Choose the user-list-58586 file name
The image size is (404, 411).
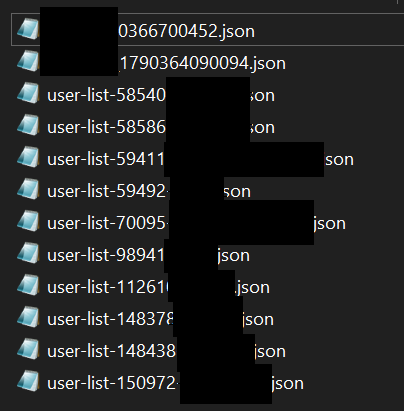point(161,127)
